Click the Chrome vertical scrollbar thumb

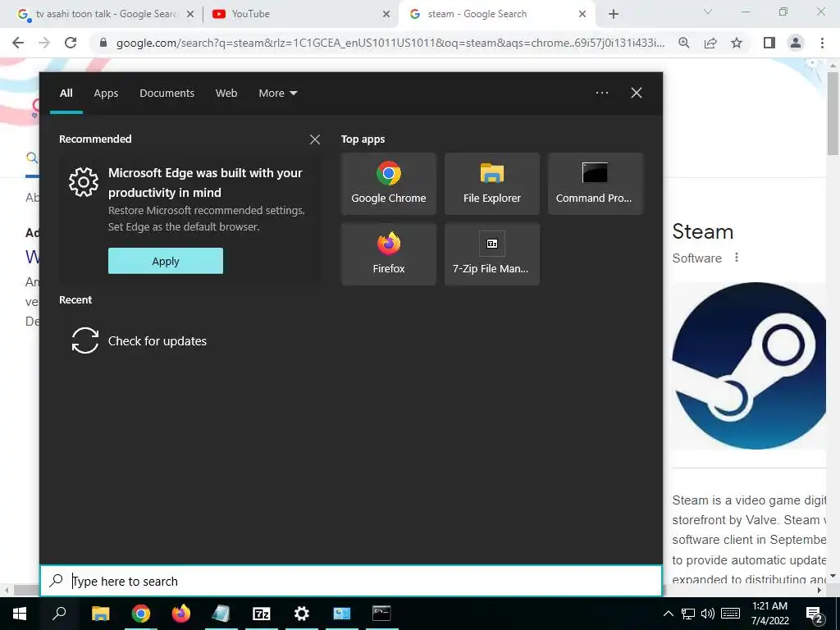pyautogui.click(x=833, y=112)
